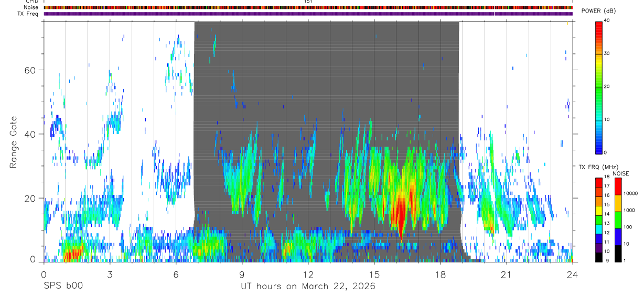Click the 24 tick on UT hours axis
Image resolution: width=644 pixels, height=297 pixels.
point(572,274)
